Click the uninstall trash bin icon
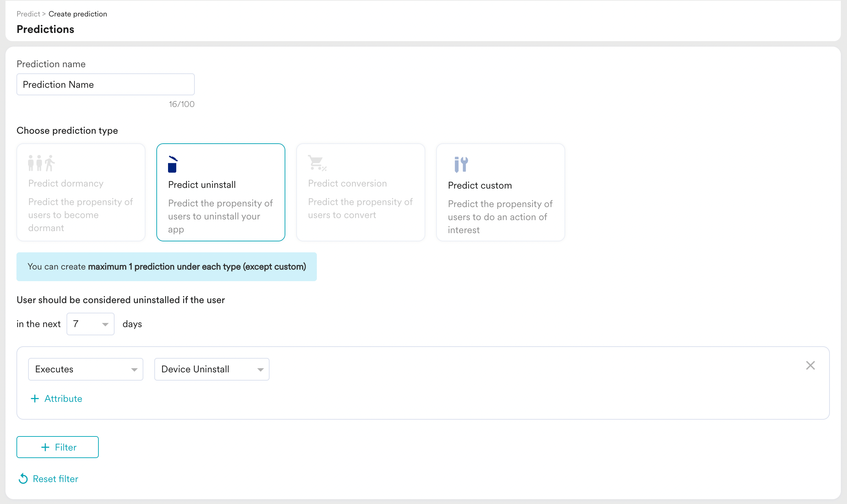This screenshot has height=504, width=847. tap(172, 164)
